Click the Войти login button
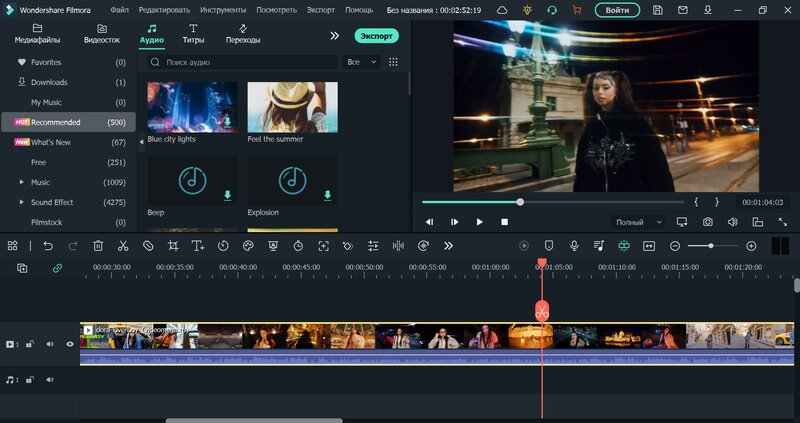 tap(617, 10)
